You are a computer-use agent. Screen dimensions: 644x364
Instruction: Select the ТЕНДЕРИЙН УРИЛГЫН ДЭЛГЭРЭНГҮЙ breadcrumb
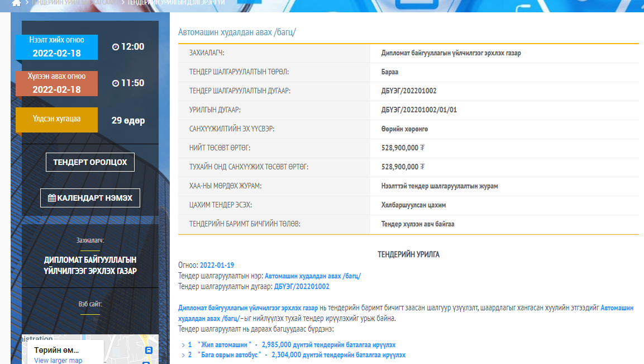(176, 3)
